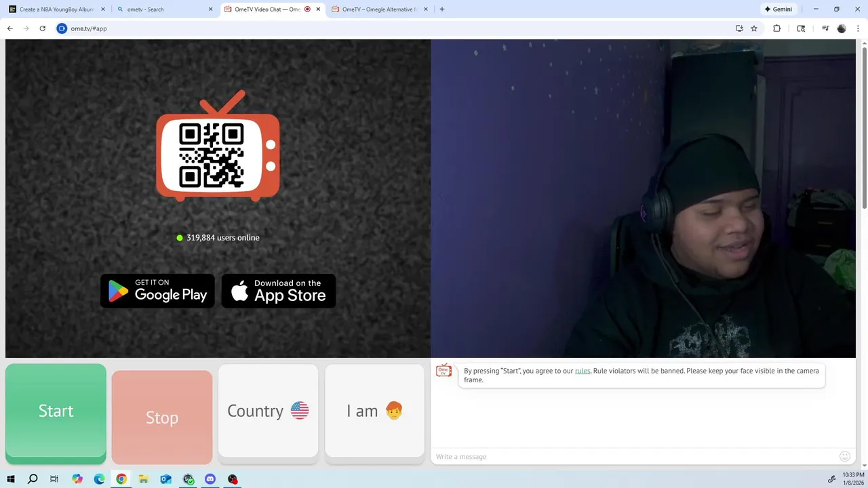
Task: Click the OmeTV avatar beside the rules message
Action: coord(443,371)
